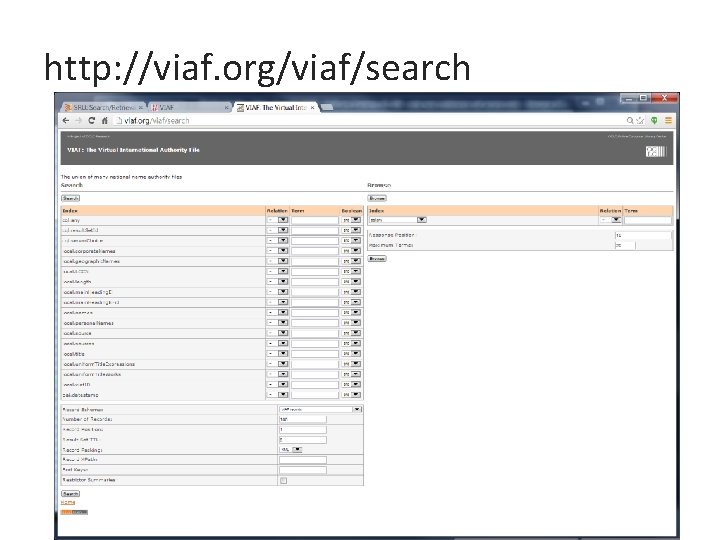Click the Response Position field
This screenshot has width=720, height=540.
643,235
